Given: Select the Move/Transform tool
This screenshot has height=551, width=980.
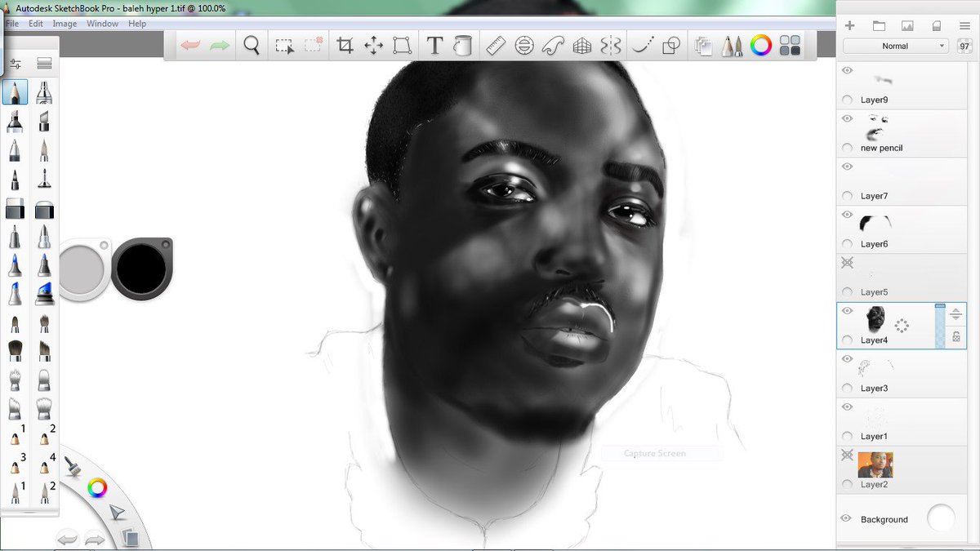Looking at the screenshot, I should point(373,46).
